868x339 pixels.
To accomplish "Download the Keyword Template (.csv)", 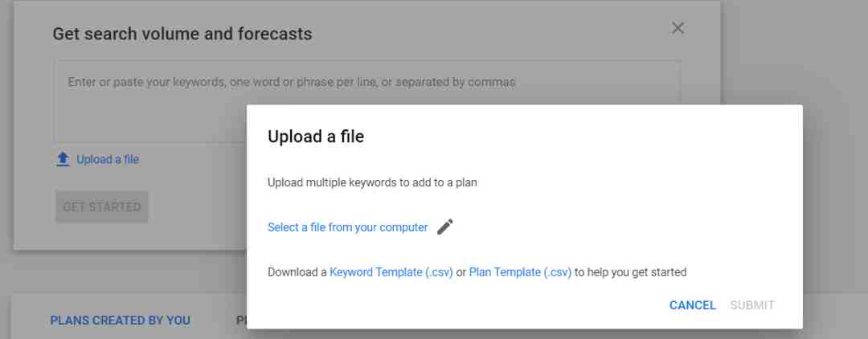I will (x=391, y=272).
